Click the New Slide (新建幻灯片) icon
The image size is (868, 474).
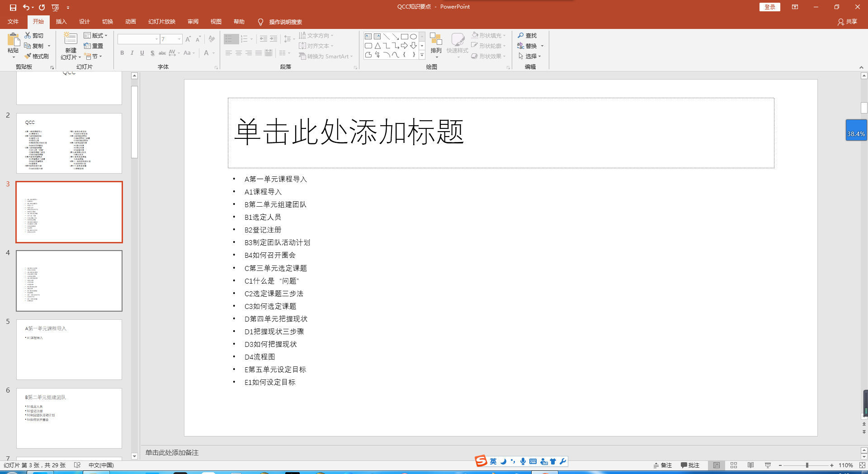point(71,39)
